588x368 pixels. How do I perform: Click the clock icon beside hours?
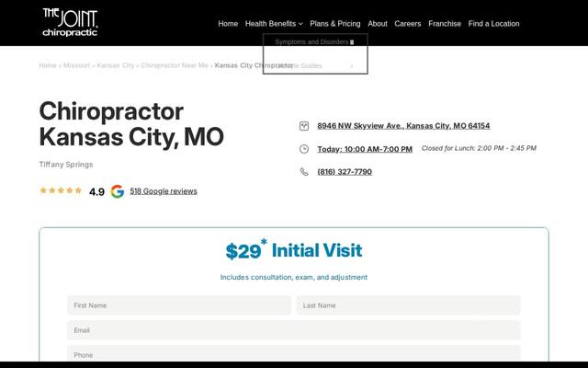304,149
